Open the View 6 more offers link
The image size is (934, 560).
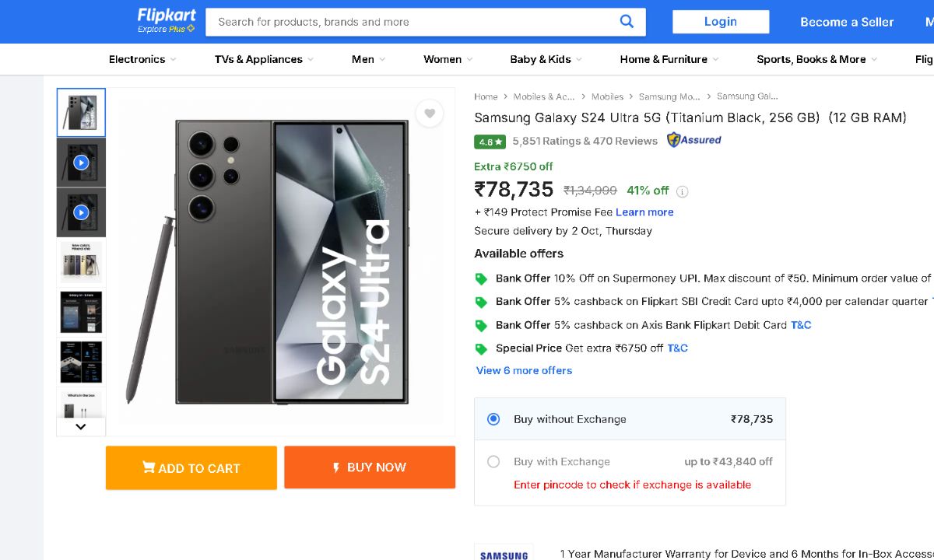524,371
